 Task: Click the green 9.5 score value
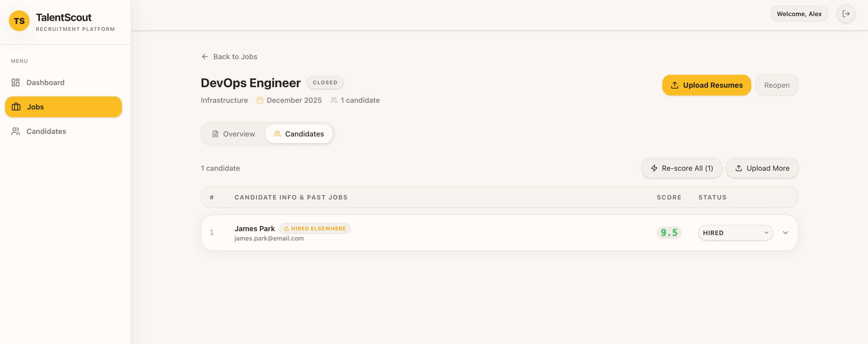(669, 232)
